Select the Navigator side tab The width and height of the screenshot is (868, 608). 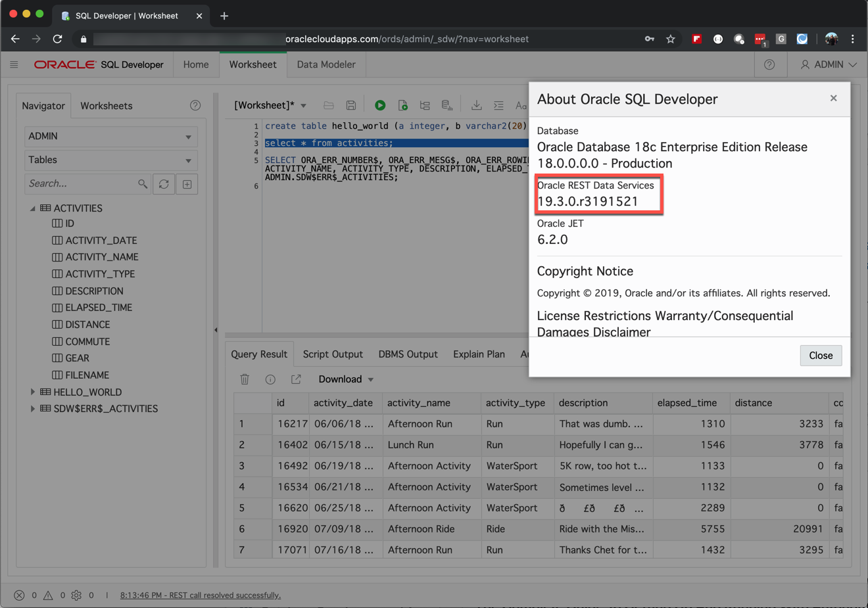(x=43, y=106)
